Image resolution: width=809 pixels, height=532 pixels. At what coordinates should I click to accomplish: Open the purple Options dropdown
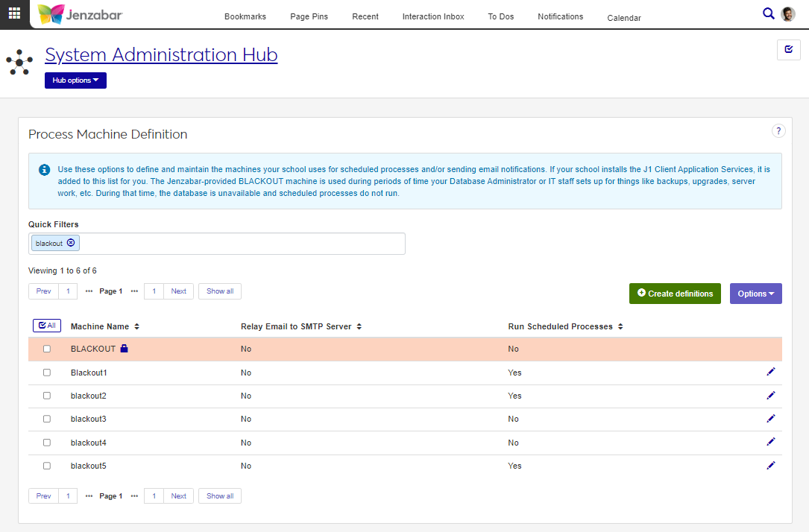(755, 294)
